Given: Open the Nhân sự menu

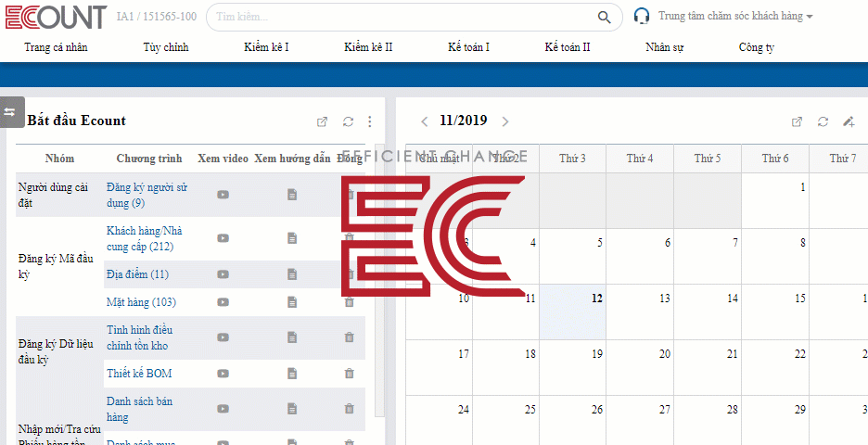Looking at the screenshot, I should click(x=664, y=47).
